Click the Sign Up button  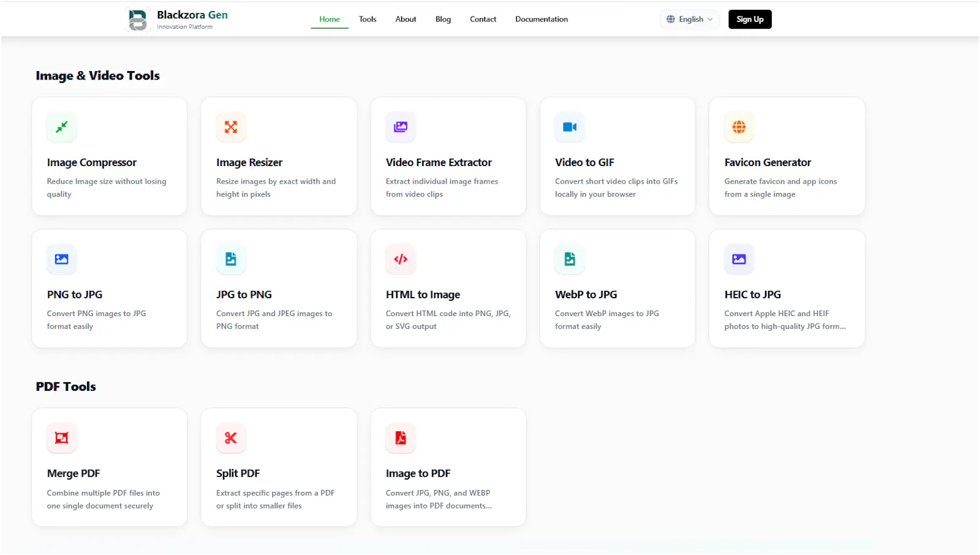(750, 19)
